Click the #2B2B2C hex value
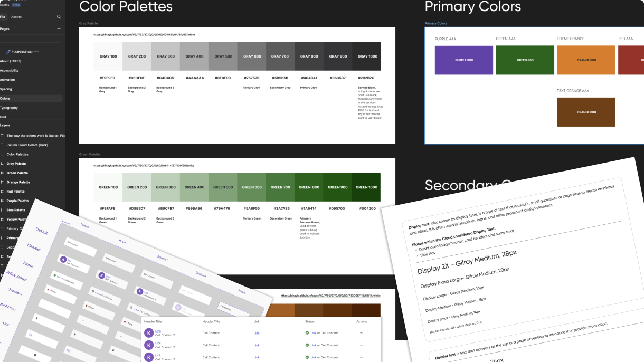644x362 pixels. coord(366,78)
